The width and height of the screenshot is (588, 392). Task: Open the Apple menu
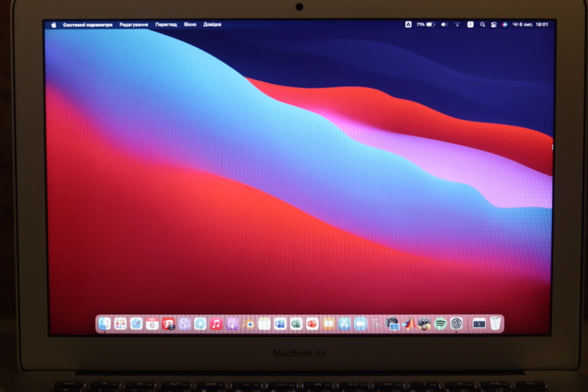pos(54,25)
